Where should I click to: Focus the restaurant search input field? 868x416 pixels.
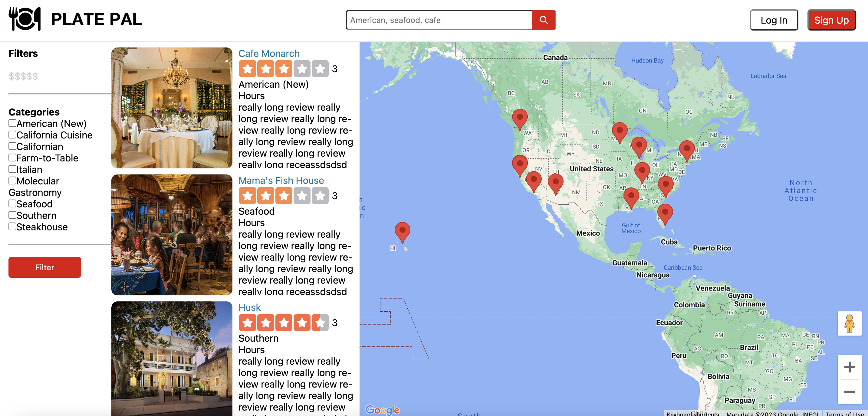(x=439, y=20)
